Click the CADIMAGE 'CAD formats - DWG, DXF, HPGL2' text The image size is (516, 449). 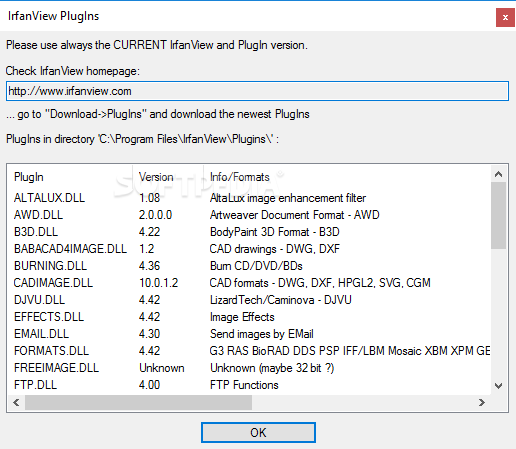(320, 283)
